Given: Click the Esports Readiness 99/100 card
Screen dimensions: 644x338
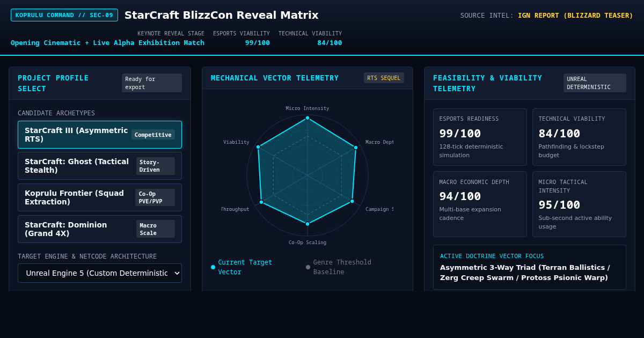Looking at the screenshot, I should [x=480, y=137].
